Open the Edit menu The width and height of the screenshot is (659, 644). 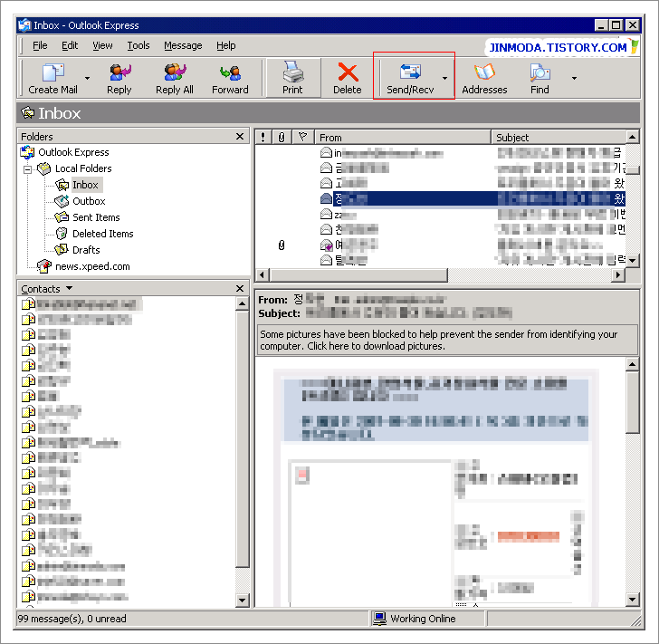(x=70, y=45)
